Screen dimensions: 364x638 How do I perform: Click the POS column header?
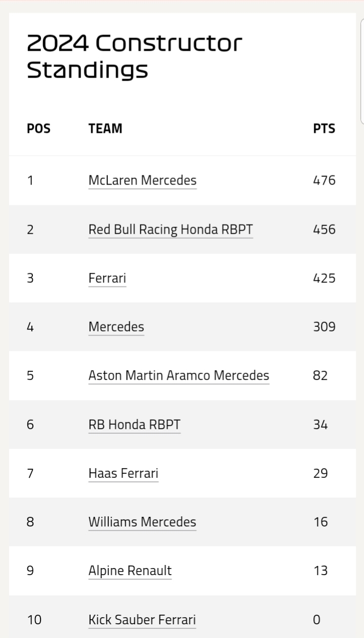(38, 129)
